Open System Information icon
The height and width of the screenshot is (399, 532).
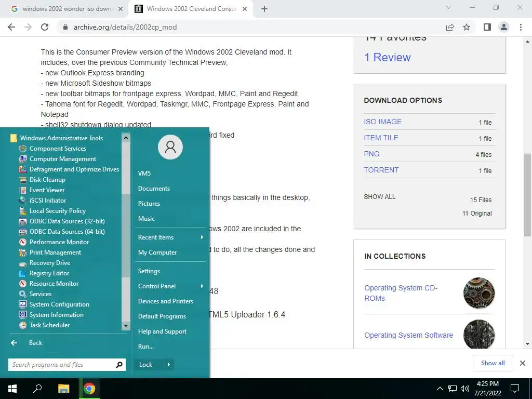pyautogui.click(x=23, y=315)
